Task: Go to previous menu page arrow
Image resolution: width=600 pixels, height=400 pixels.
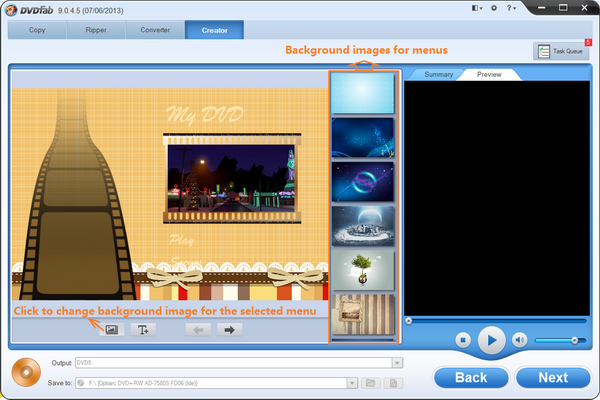Action: pyautogui.click(x=198, y=330)
